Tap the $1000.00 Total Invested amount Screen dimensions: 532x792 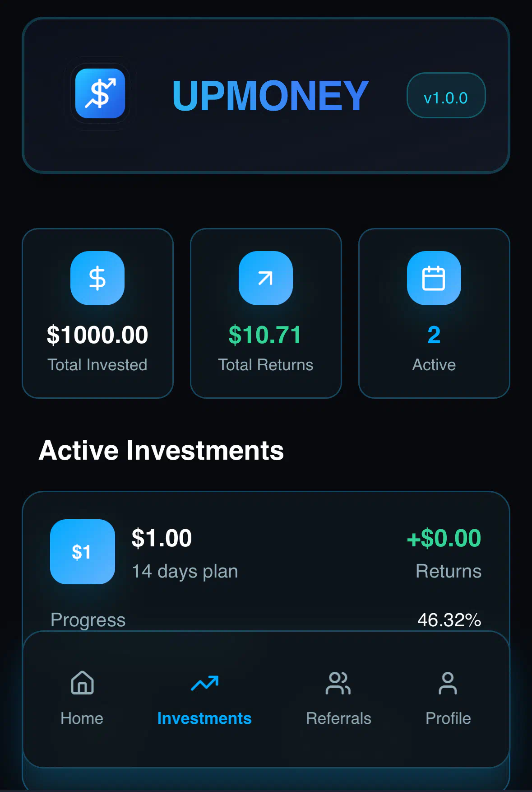(x=97, y=335)
